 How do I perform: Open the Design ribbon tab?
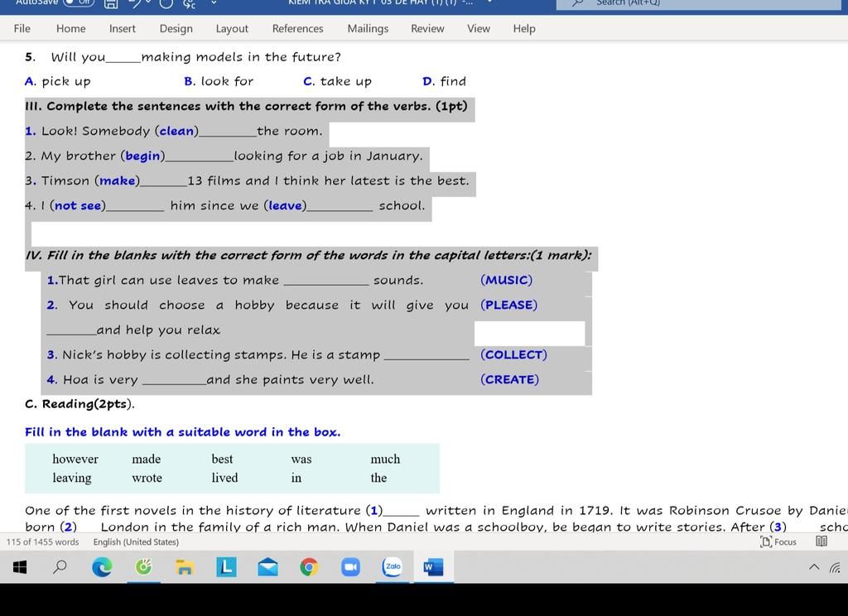pos(176,29)
